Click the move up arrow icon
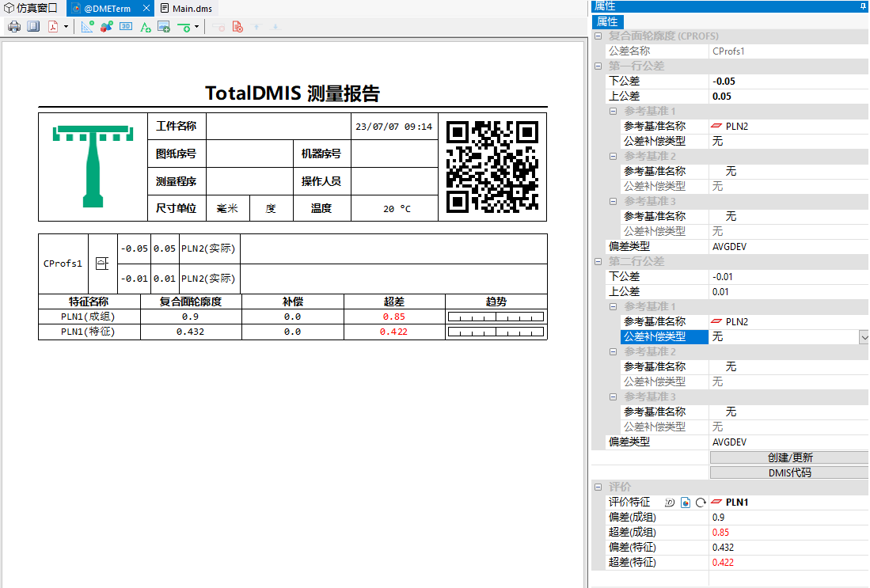 coord(256,27)
